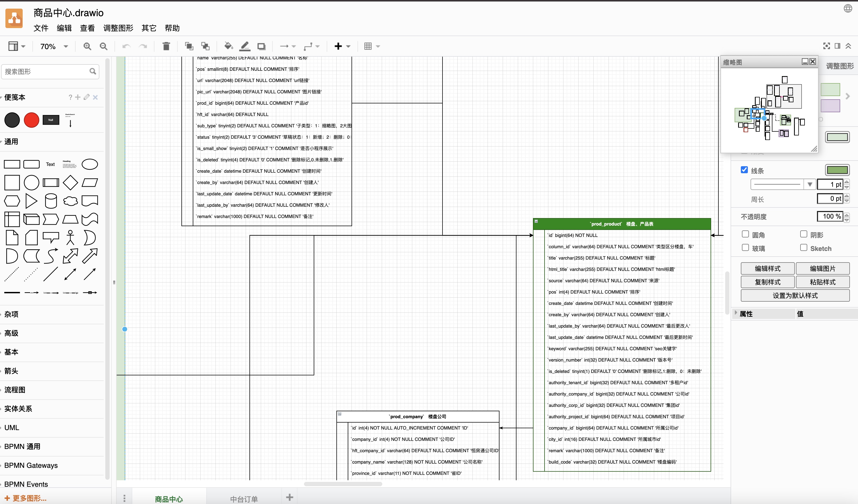858x504 pixels.
Task: Click the zoom out magnifier icon
Action: [x=103, y=46]
